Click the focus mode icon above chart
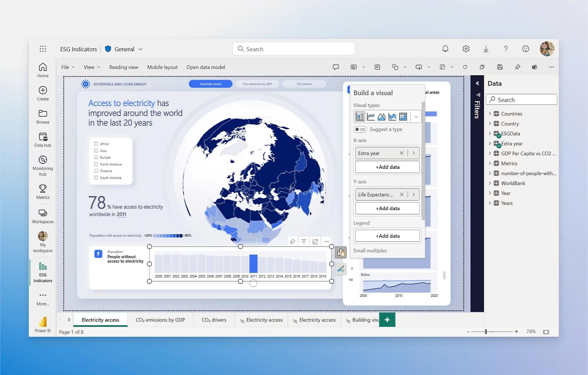 pos(315,242)
